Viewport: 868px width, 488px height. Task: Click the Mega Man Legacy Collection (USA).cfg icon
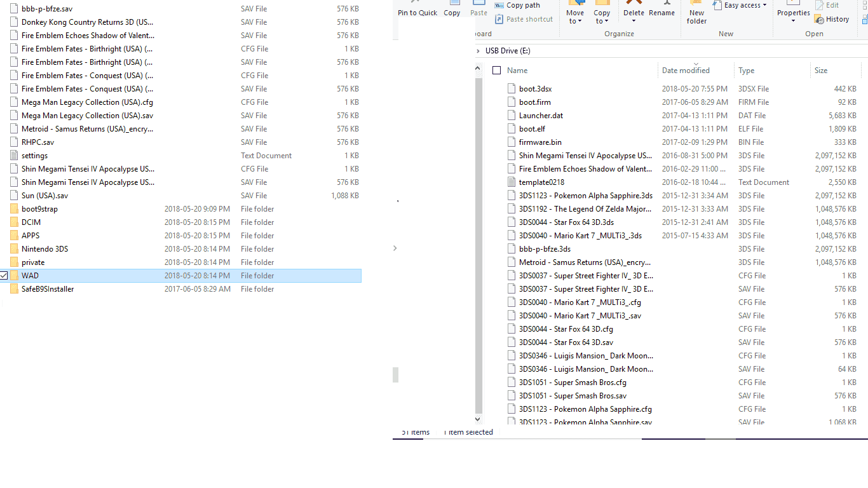click(x=15, y=102)
